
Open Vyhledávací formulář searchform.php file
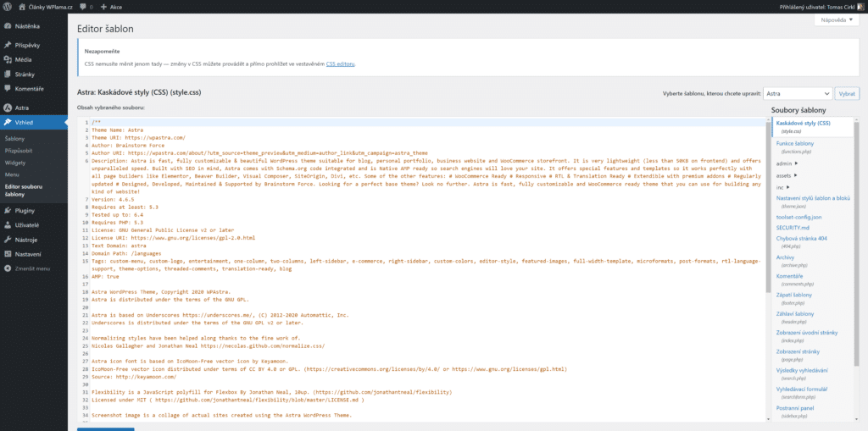(802, 389)
